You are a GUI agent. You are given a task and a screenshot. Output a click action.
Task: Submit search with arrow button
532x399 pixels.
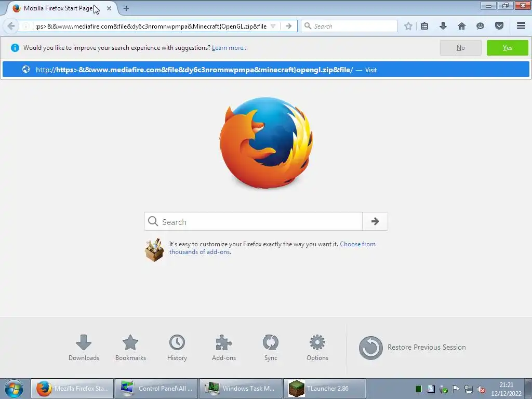click(x=375, y=221)
